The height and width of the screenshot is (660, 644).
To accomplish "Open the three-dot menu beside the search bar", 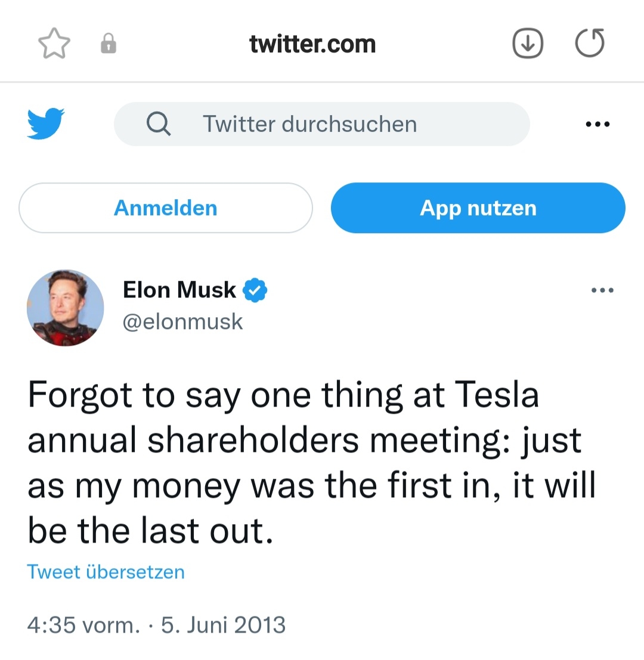I will tap(597, 123).
